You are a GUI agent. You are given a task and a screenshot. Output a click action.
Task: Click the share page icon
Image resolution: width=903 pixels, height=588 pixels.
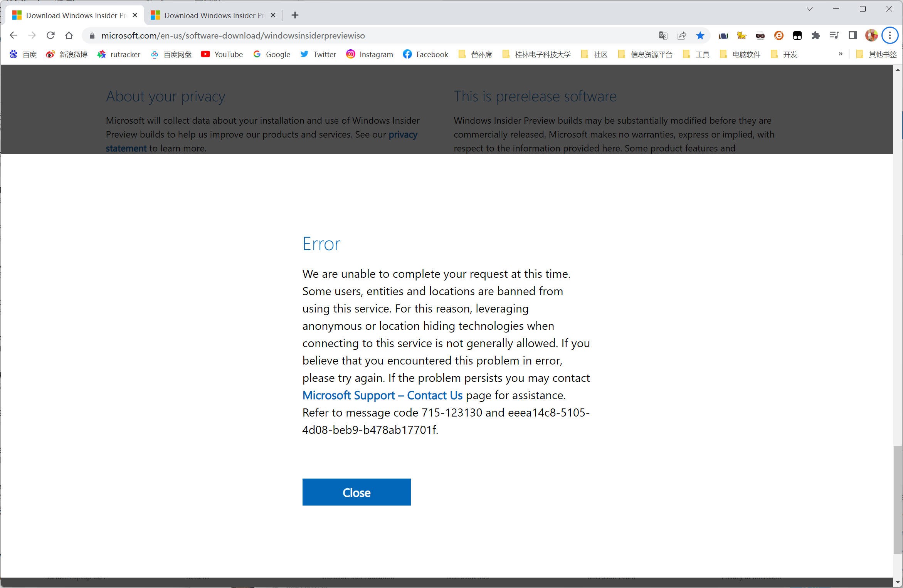click(681, 36)
